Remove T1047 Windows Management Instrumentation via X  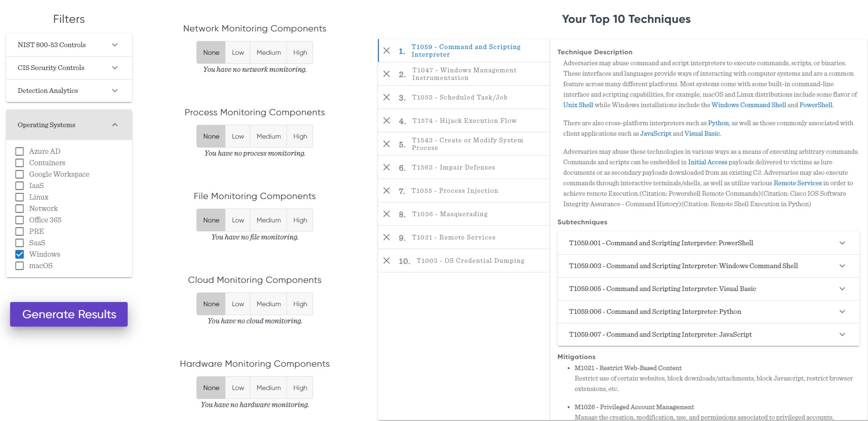[x=387, y=74]
